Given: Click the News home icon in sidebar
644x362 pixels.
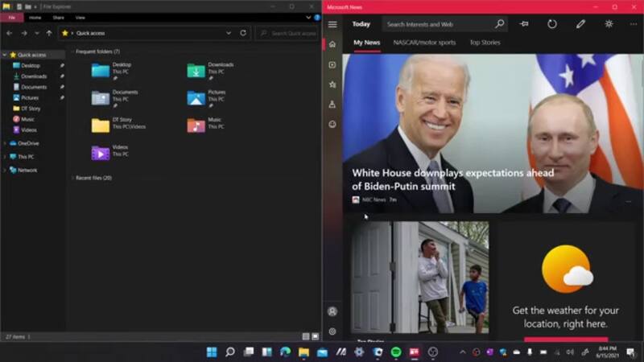Looking at the screenshot, I should [332, 44].
